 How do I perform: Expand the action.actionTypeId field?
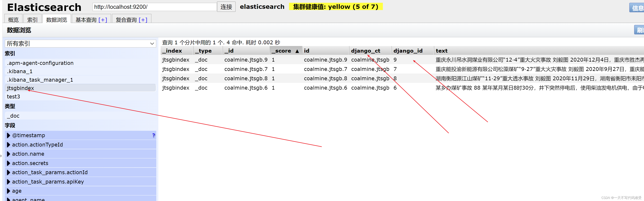(80, 144)
